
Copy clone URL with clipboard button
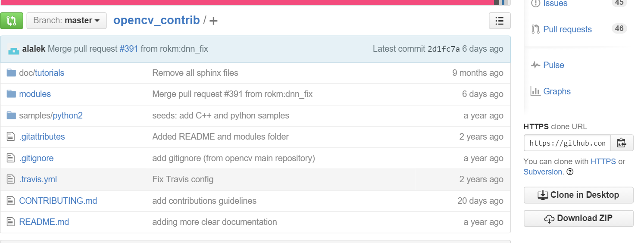coord(622,143)
